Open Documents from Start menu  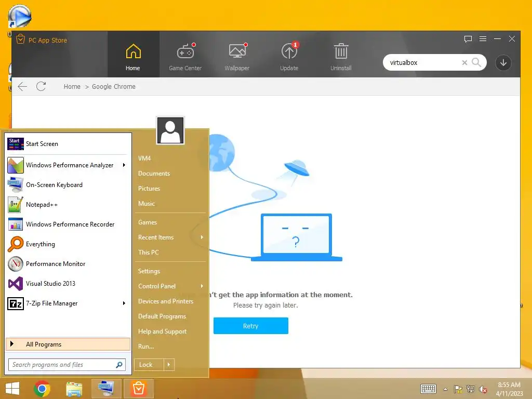154,174
